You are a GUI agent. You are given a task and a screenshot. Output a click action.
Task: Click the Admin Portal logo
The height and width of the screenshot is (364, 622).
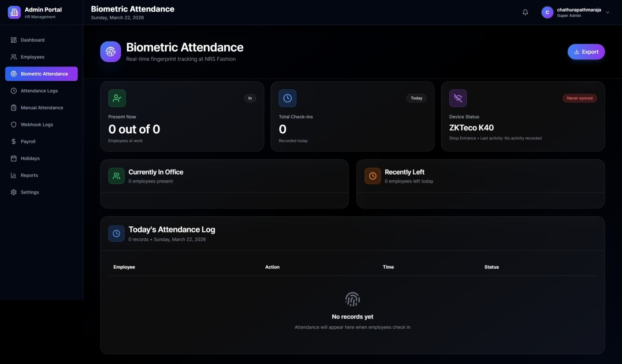click(14, 12)
